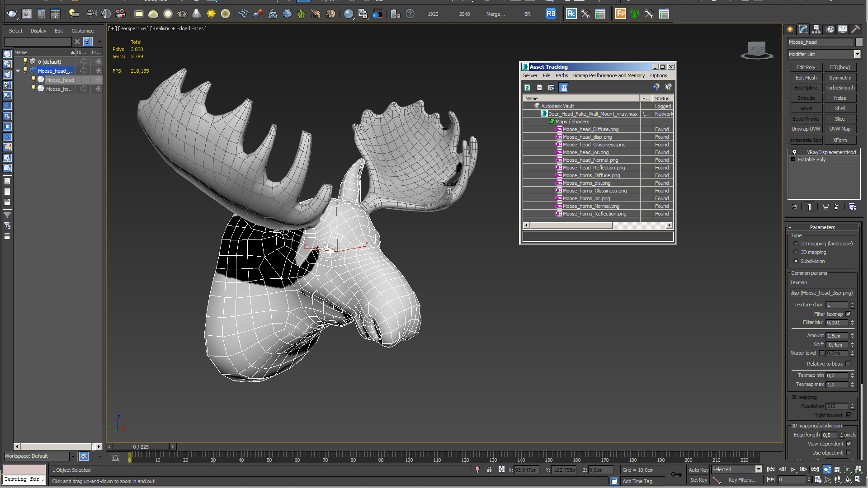Click the blue RB toolbar icon
Screen dimensions: 868x488
[551, 14]
